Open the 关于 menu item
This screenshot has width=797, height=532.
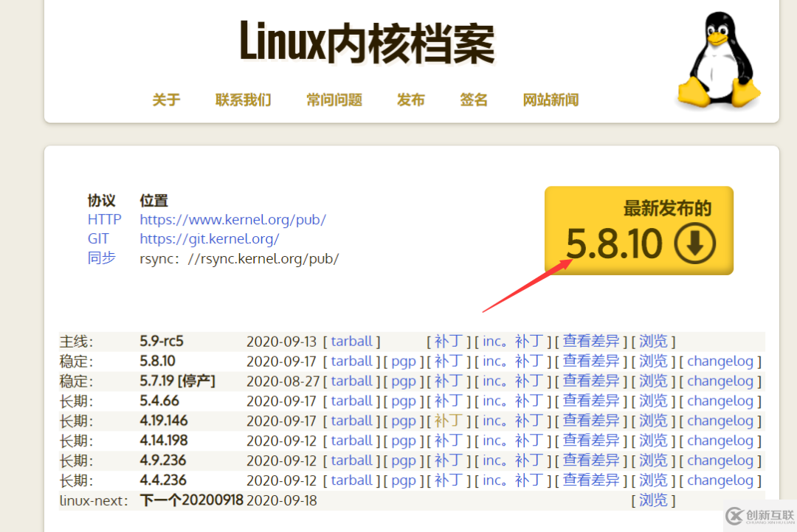(x=166, y=100)
